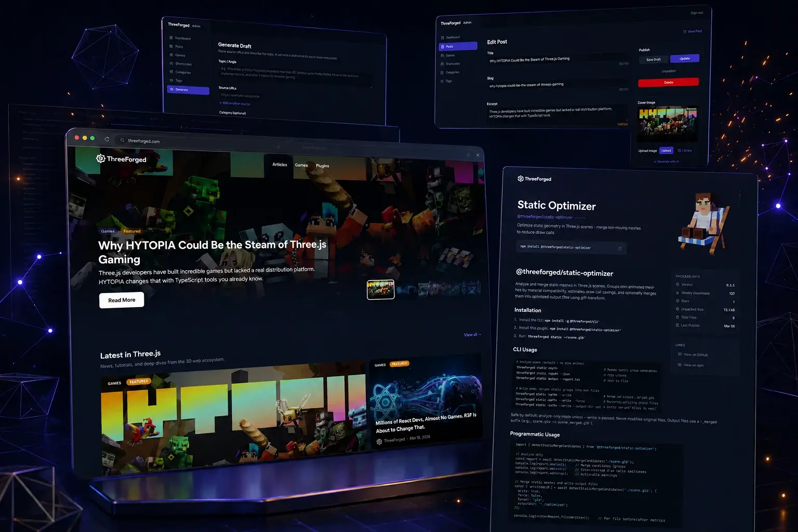
Task: Click the Games icon in the Edit Post sidebar
Action: tap(443, 55)
